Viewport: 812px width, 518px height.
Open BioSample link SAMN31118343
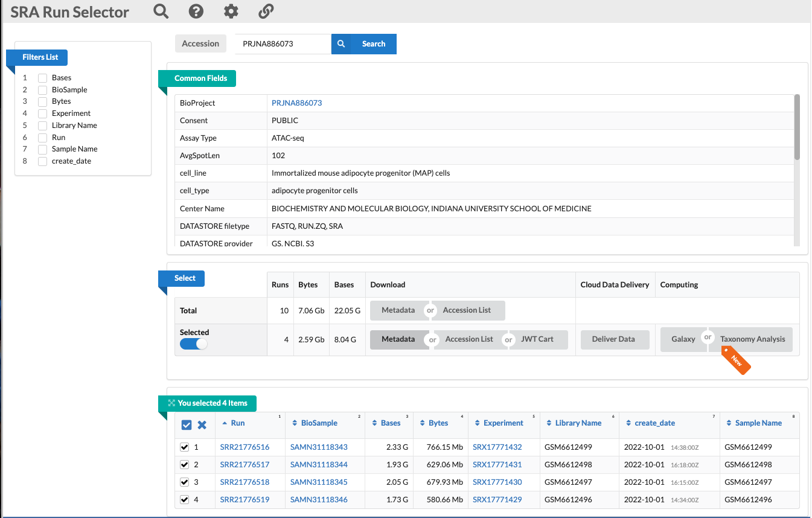click(319, 447)
